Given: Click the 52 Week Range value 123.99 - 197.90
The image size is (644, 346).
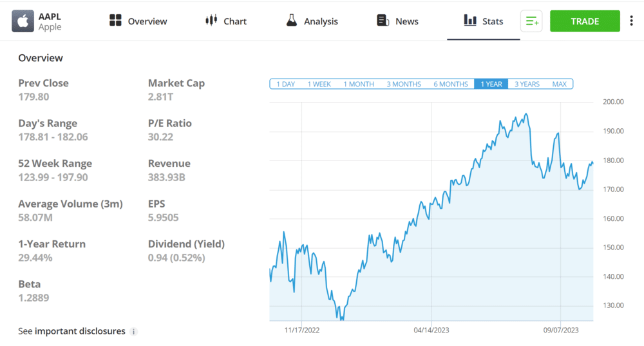Looking at the screenshot, I should (53, 178).
